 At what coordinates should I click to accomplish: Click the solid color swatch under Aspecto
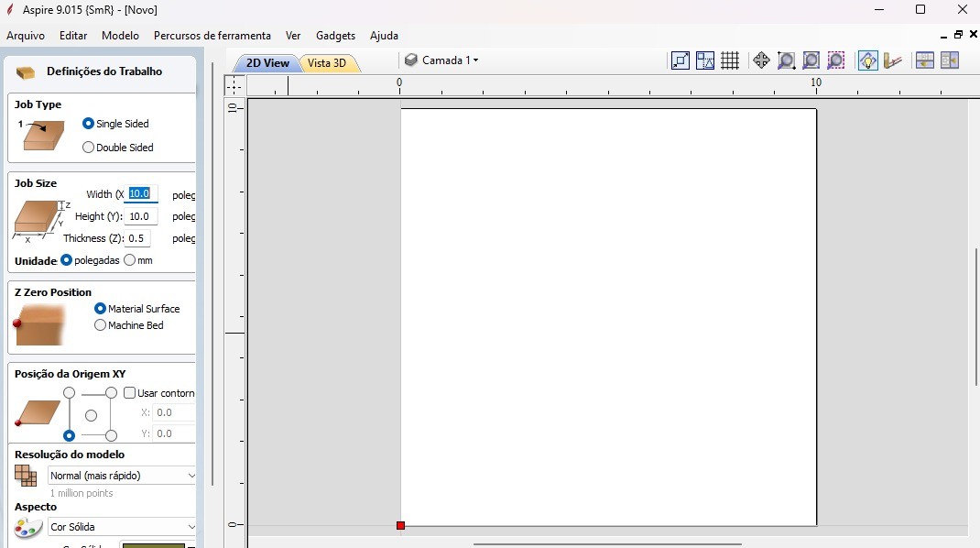tap(154, 545)
